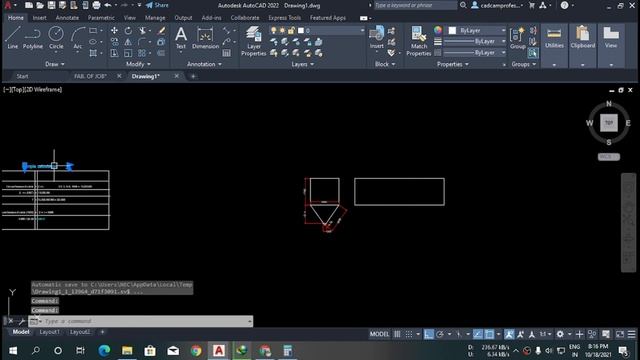Insert a Table from Annotation panel
This screenshot has width=640, height=360.
click(227, 53)
